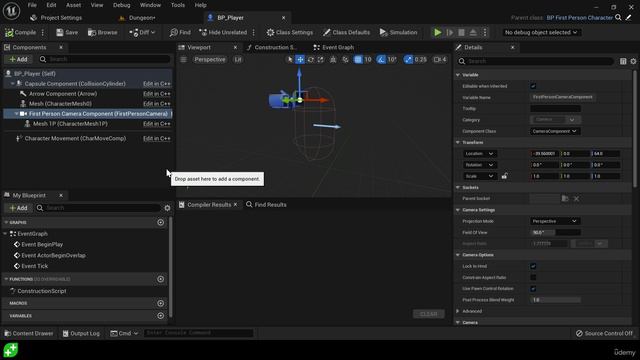Add a new graph with plus icon
Screen dimensions: 640x360
tap(160, 222)
